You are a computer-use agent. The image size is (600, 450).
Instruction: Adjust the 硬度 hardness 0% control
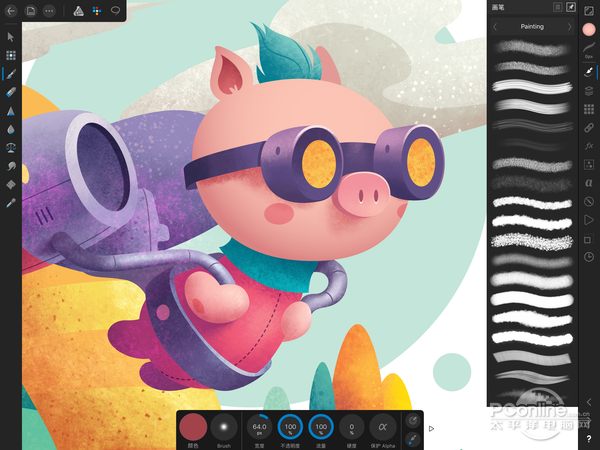point(352,427)
